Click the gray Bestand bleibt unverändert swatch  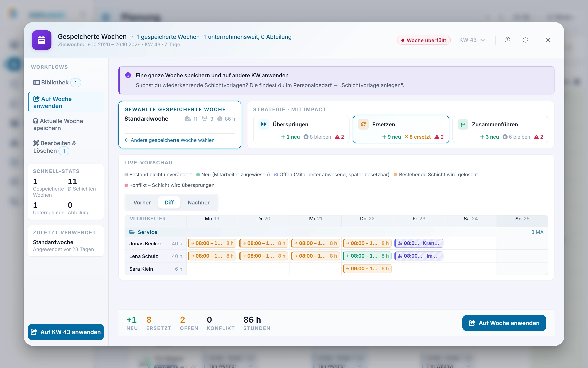pos(126,175)
